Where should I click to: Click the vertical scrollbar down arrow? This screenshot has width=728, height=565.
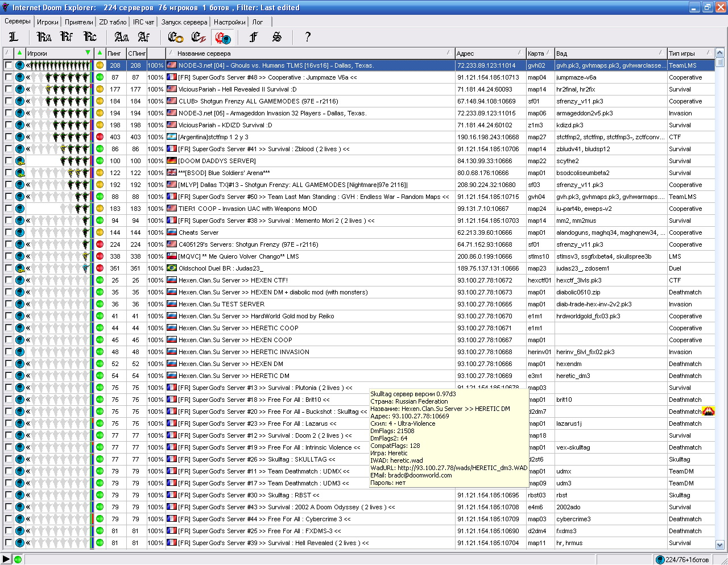[x=719, y=545]
